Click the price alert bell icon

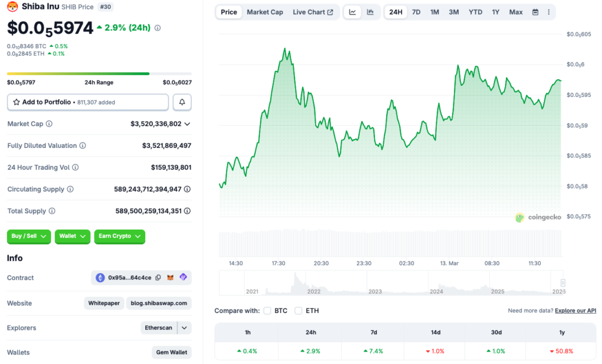pyautogui.click(x=182, y=102)
